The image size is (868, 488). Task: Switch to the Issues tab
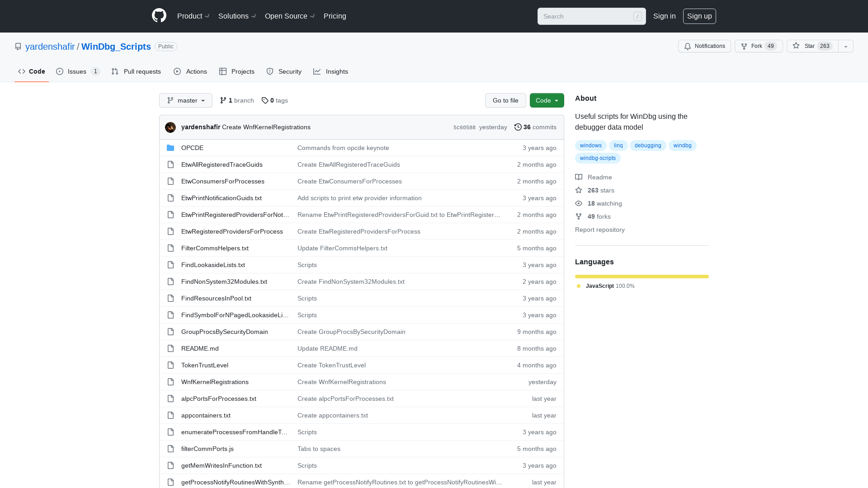[78, 71]
